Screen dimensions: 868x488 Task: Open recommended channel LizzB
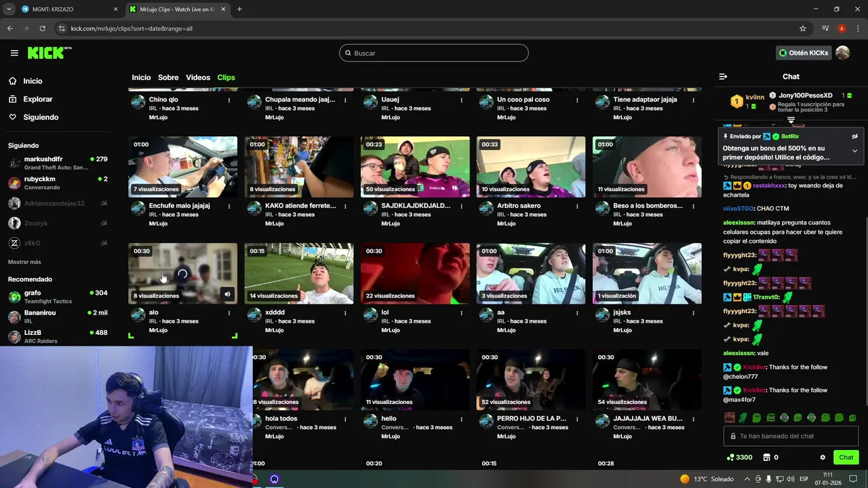click(58, 336)
